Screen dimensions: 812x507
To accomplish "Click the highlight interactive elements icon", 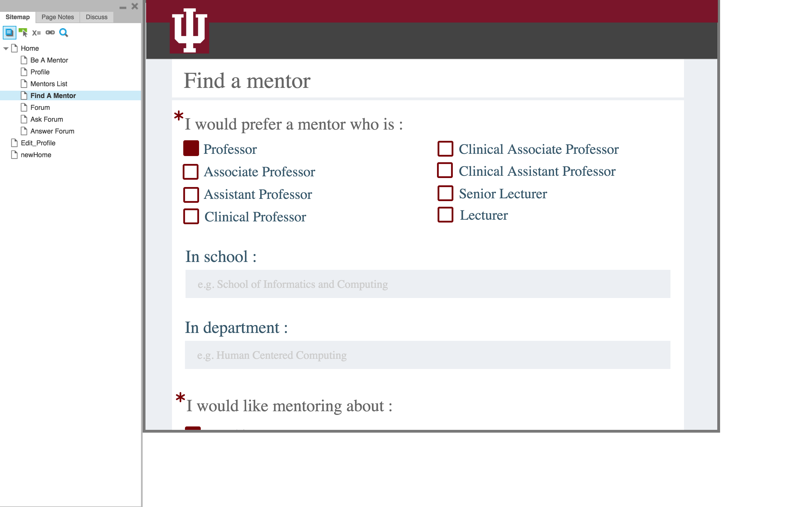I will (x=23, y=32).
